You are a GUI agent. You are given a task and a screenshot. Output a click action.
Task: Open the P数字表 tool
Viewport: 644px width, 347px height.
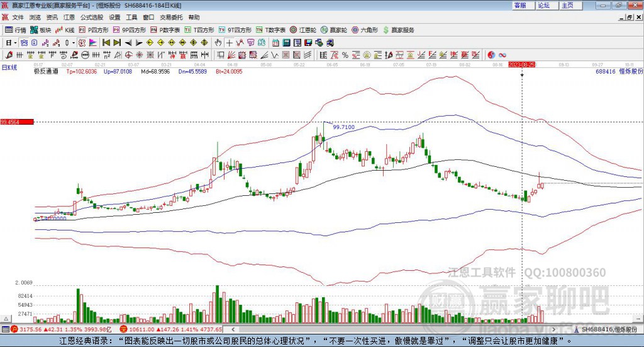[x=165, y=30]
